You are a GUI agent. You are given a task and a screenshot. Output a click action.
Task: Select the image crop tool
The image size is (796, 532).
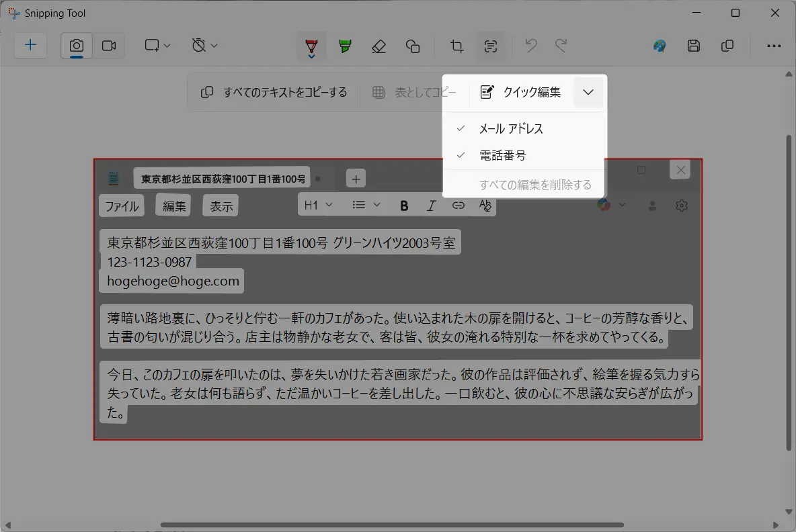(457, 46)
